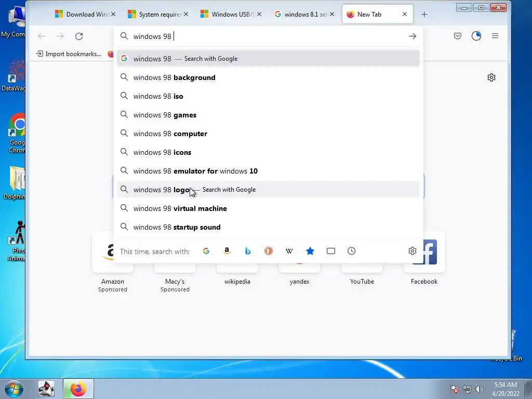
Task: Open the Java app on the taskbar
Action: coord(46,389)
